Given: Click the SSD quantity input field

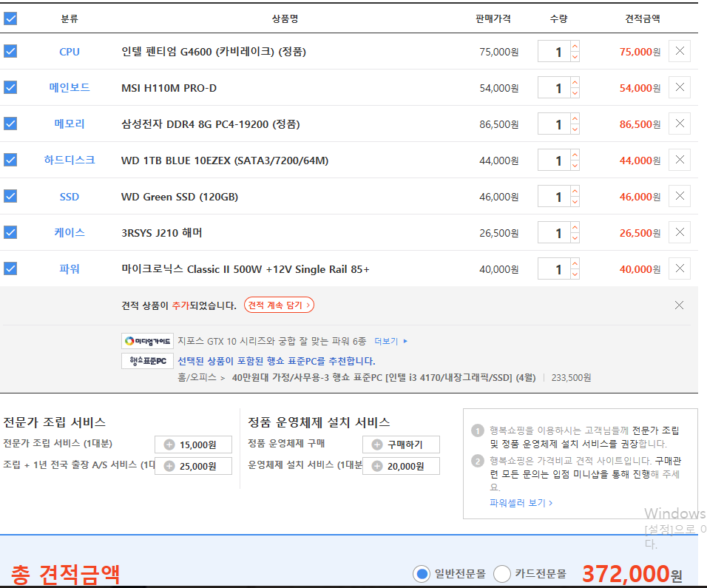Looking at the screenshot, I should pos(554,197).
